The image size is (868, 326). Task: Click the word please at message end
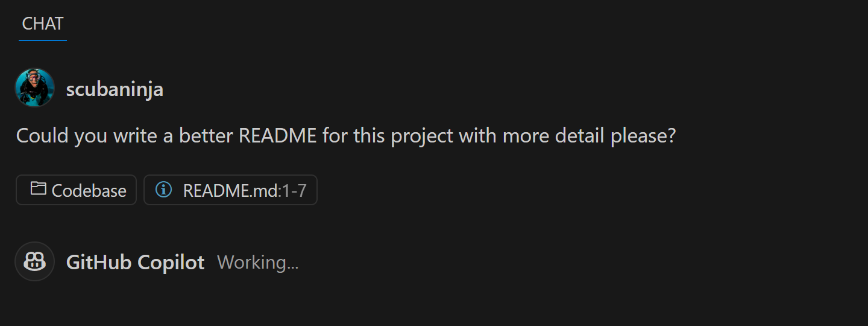coord(643,135)
